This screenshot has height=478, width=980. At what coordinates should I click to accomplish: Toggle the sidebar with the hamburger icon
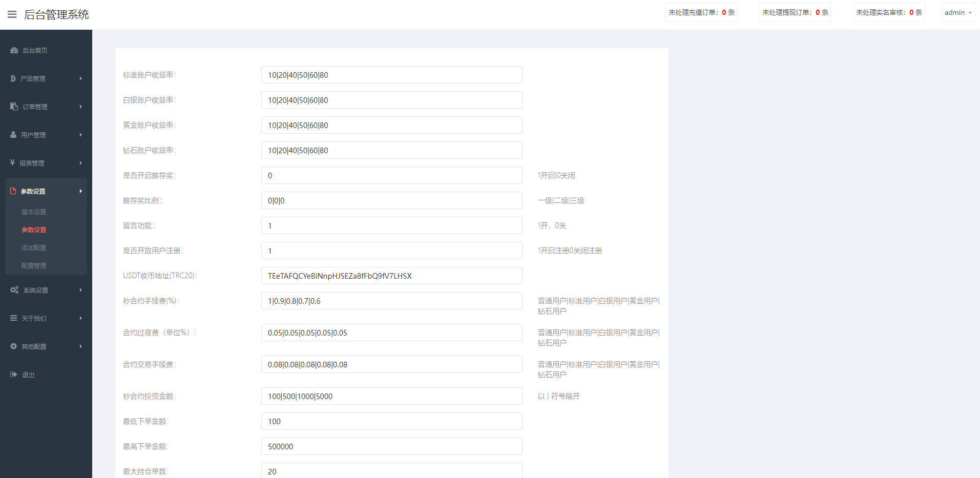click(12, 14)
